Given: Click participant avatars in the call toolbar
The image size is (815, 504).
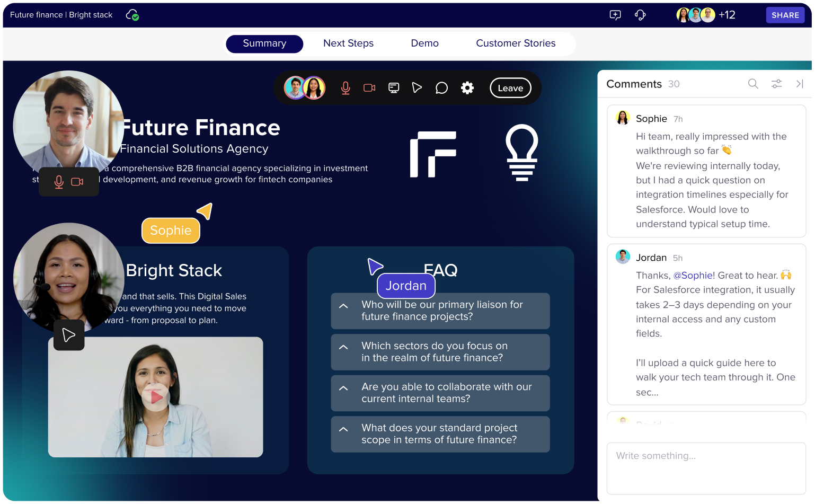Looking at the screenshot, I should point(305,88).
